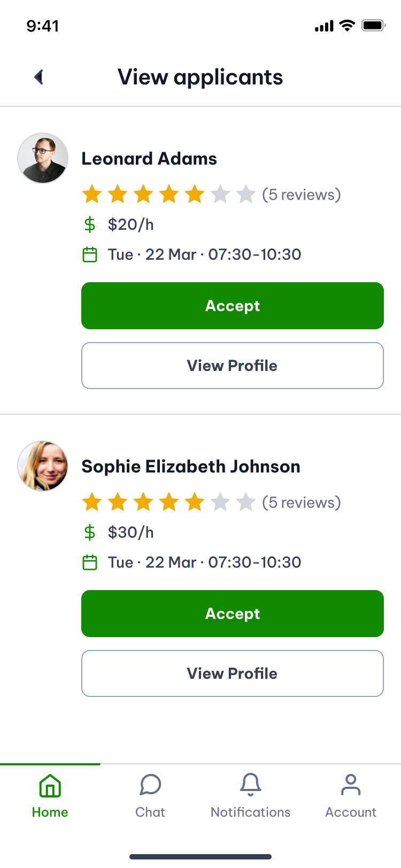
Task: Click Sophie Johnson's fifth gold star
Action: pos(195,502)
